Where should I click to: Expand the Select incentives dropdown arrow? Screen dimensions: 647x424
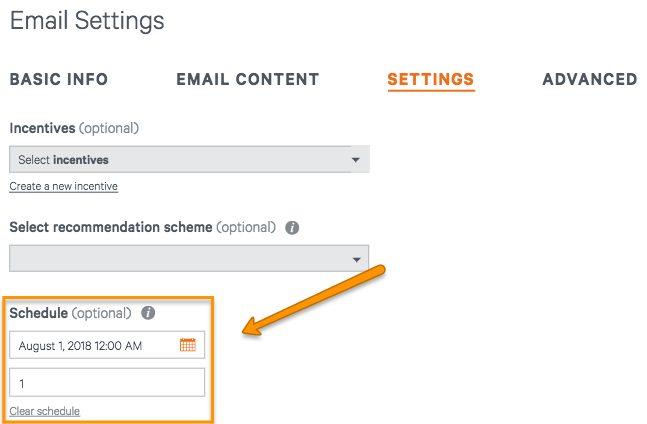pos(356,160)
